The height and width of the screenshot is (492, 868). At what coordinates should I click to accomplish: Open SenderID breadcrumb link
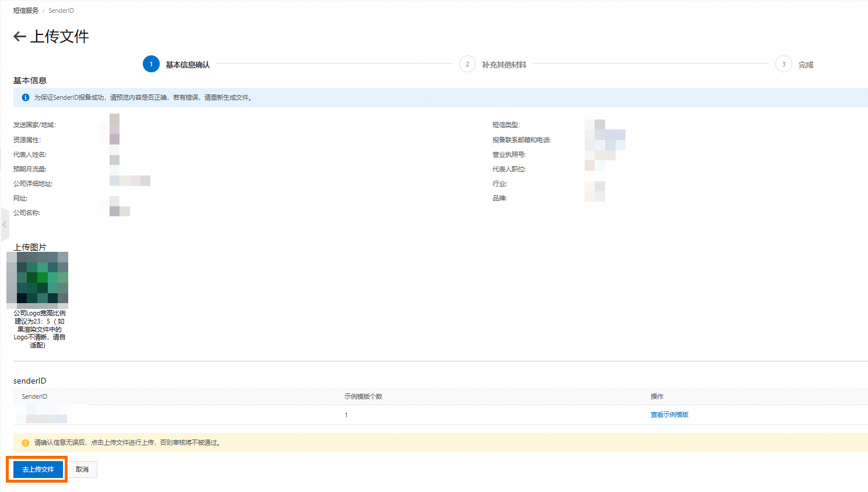(x=61, y=10)
